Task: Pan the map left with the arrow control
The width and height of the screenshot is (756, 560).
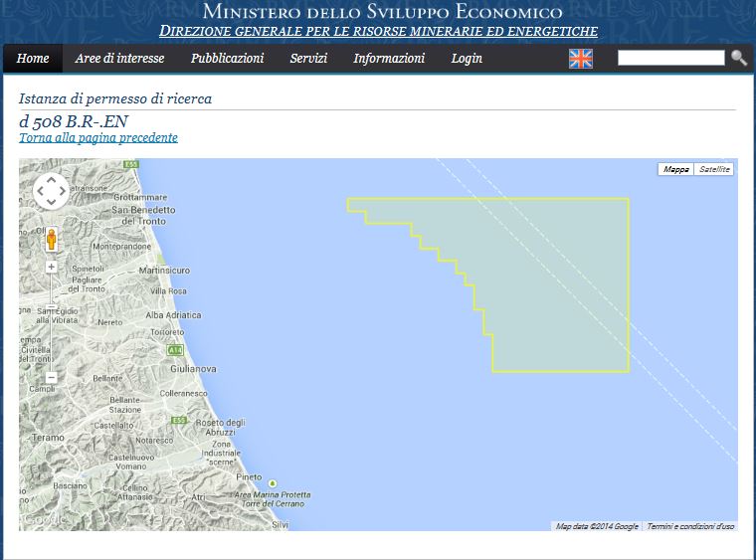Action: 40,191
